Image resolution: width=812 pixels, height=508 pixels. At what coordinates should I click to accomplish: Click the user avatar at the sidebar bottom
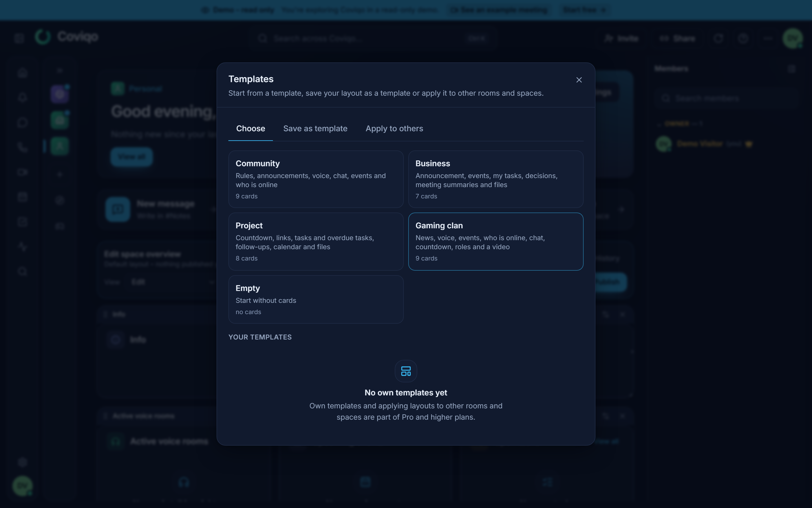tap(23, 485)
